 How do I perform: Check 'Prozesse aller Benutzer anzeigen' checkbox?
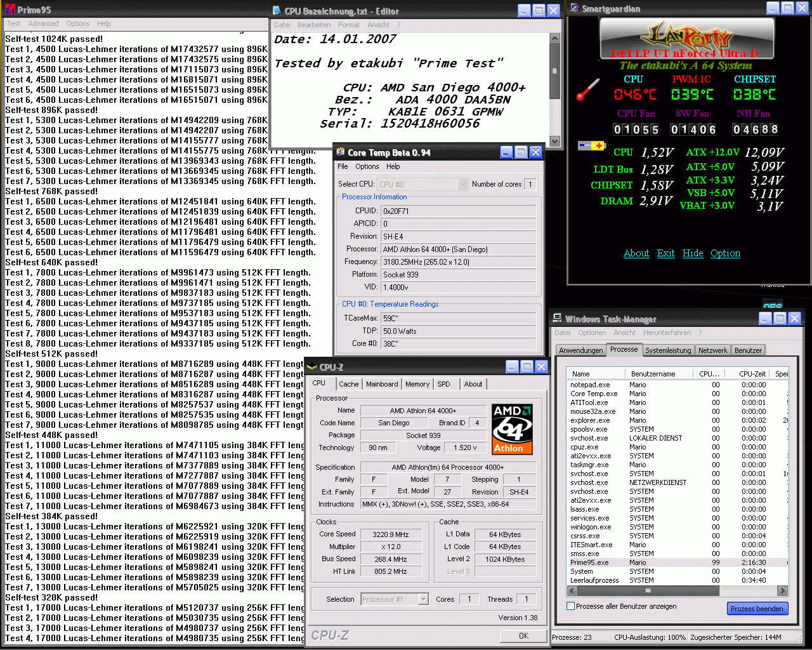pyautogui.click(x=570, y=606)
